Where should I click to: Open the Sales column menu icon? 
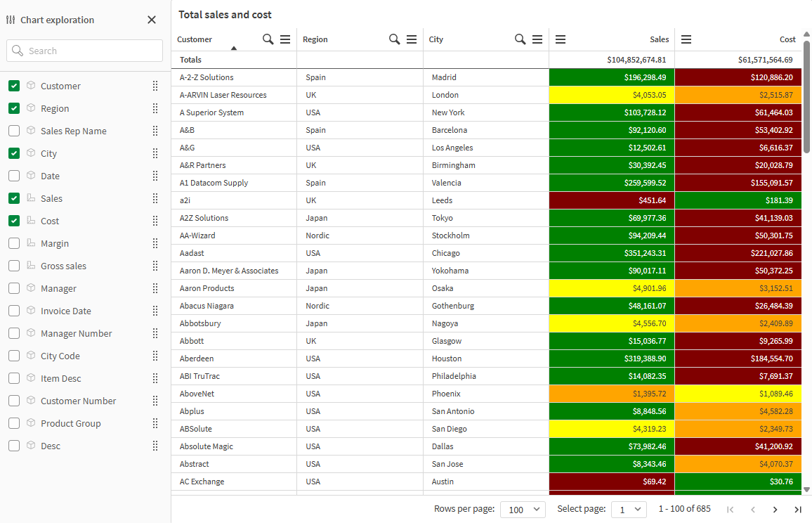pyautogui.click(x=561, y=39)
